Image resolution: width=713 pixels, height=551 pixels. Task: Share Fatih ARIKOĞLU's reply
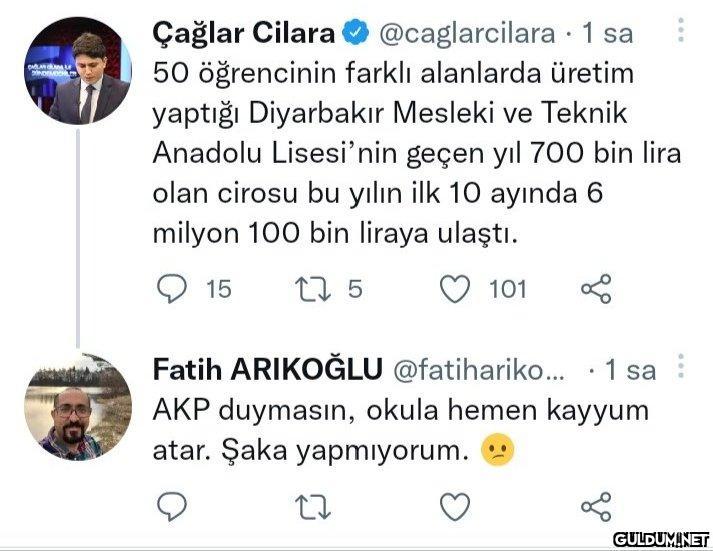[x=595, y=505]
